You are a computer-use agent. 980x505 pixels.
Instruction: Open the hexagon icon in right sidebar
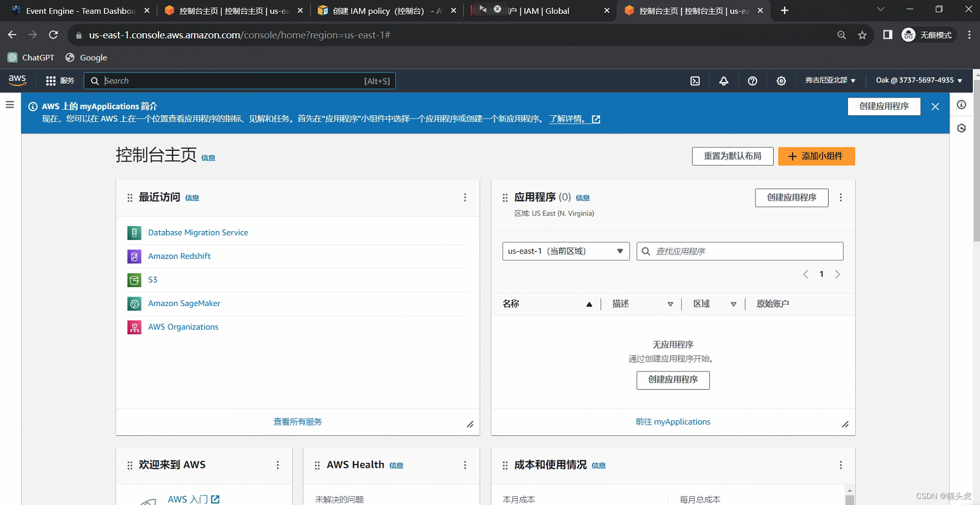[962, 128]
